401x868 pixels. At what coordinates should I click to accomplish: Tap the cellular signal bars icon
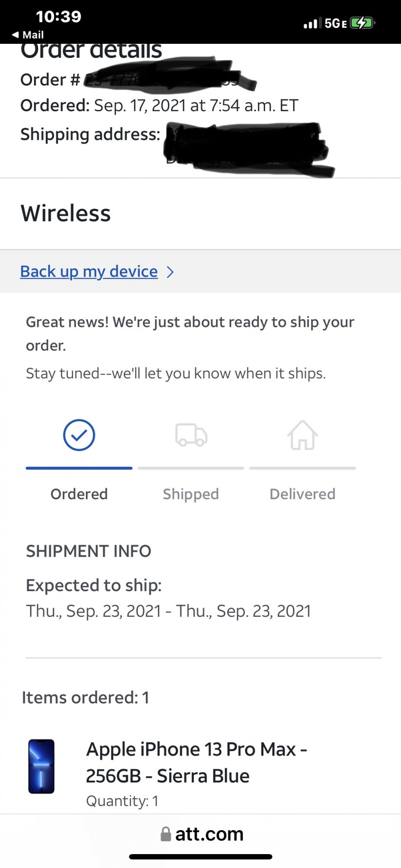click(311, 23)
